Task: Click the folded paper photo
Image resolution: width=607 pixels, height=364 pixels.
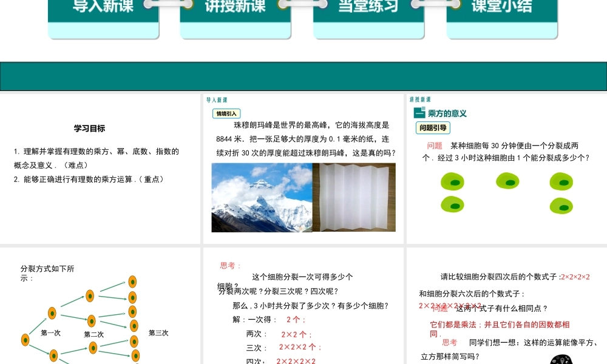Action: 354,197
